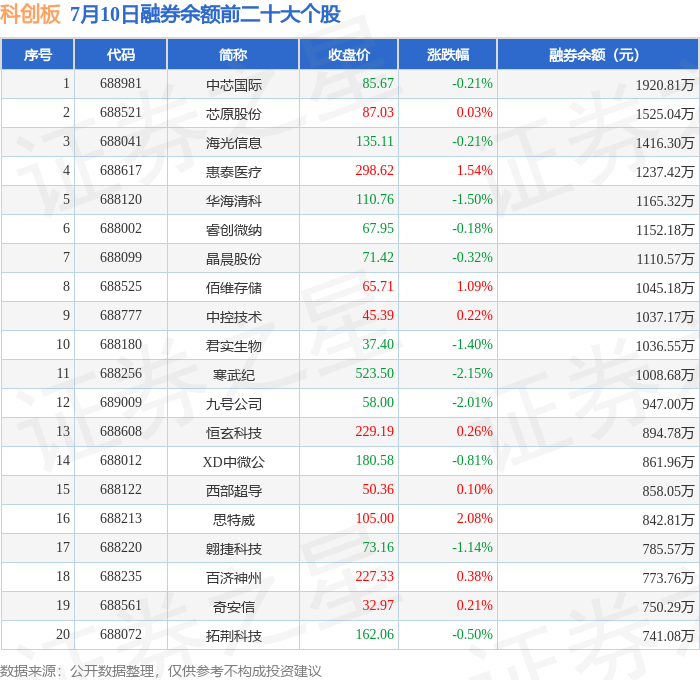Select stock name 佰维存储
The height and width of the screenshot is (680, 700).
pyautogui.click(x=233, y=288)
